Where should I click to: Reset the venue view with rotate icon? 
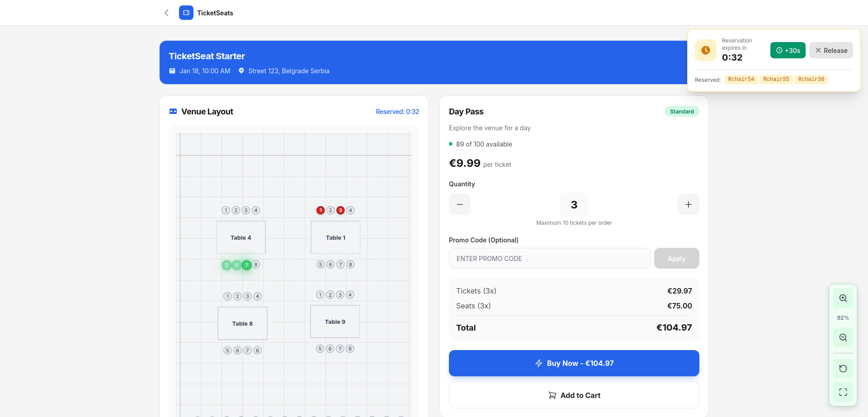point(843,369)
